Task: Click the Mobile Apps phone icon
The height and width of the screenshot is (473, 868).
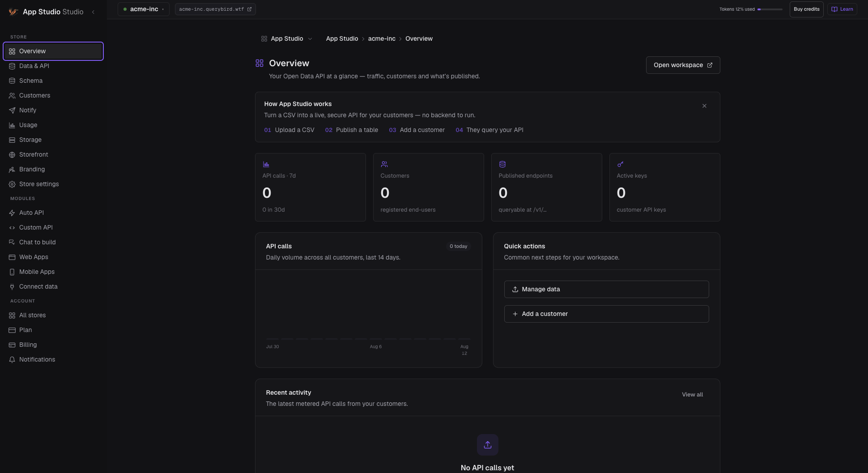Action: click(x=12, y=272)
